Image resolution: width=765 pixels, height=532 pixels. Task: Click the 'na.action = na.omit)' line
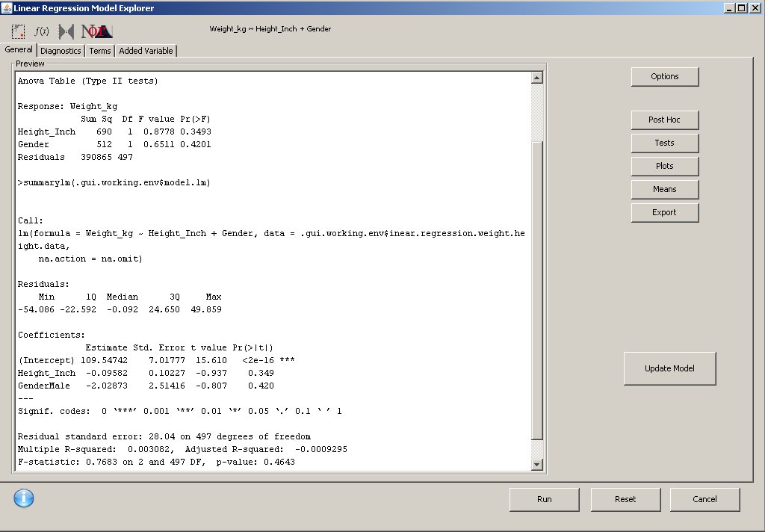(x=90, y=259)
